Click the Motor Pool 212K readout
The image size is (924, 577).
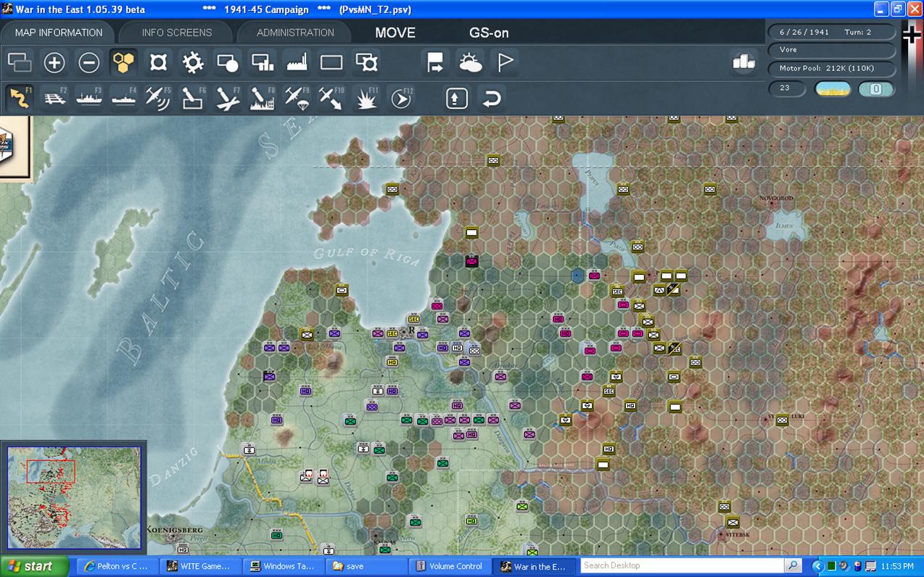tap(831, 68)
